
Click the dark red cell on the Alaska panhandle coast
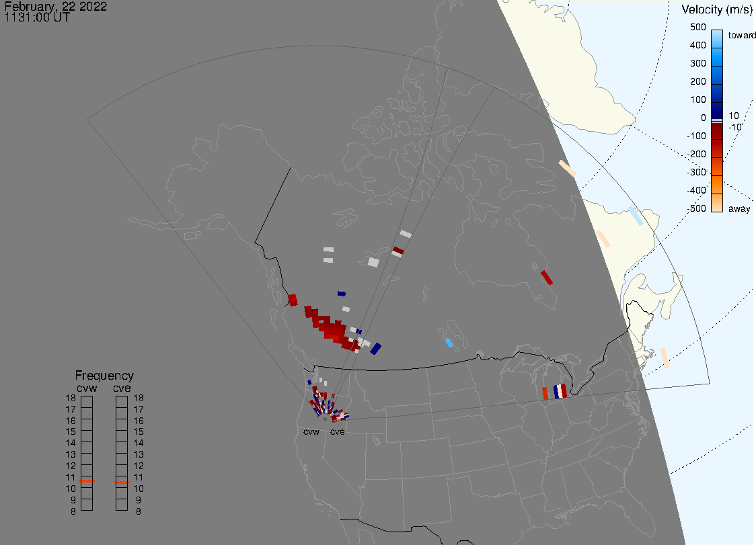[293, 300]
